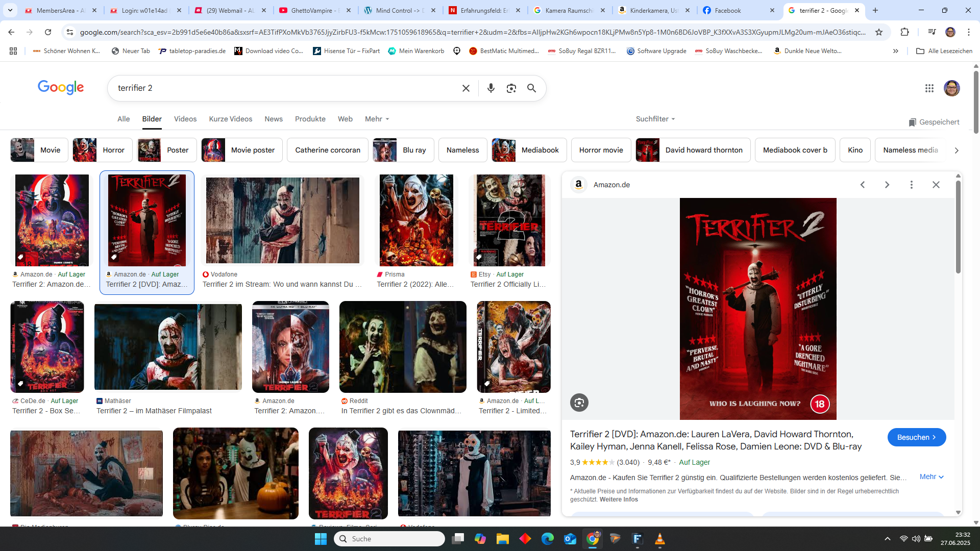Show next image in preview panel

click(x=887, y=185)
